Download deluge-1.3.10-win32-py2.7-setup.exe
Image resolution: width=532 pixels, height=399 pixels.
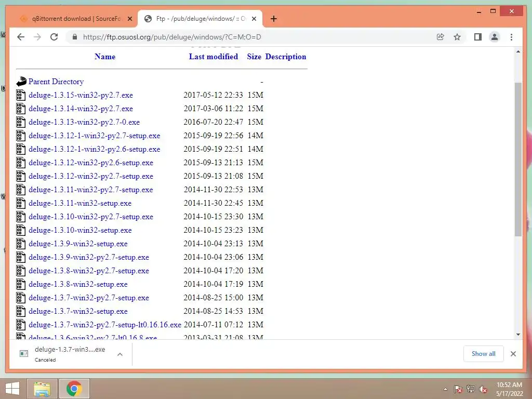[x=91, y=217]
